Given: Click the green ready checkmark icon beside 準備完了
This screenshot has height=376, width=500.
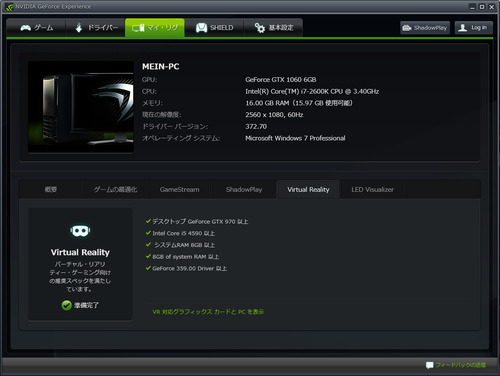Looking at the screenshot, I should pos(67,305).
